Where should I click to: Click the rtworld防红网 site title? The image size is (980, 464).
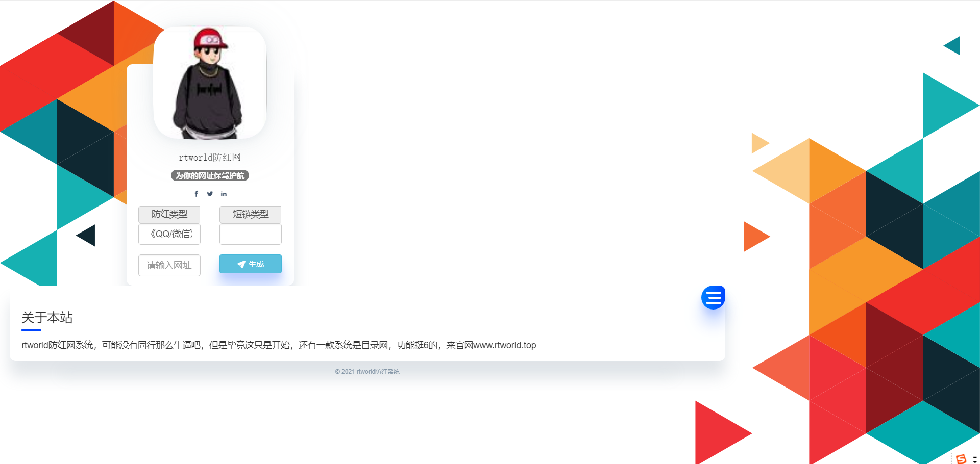point(209,157)
